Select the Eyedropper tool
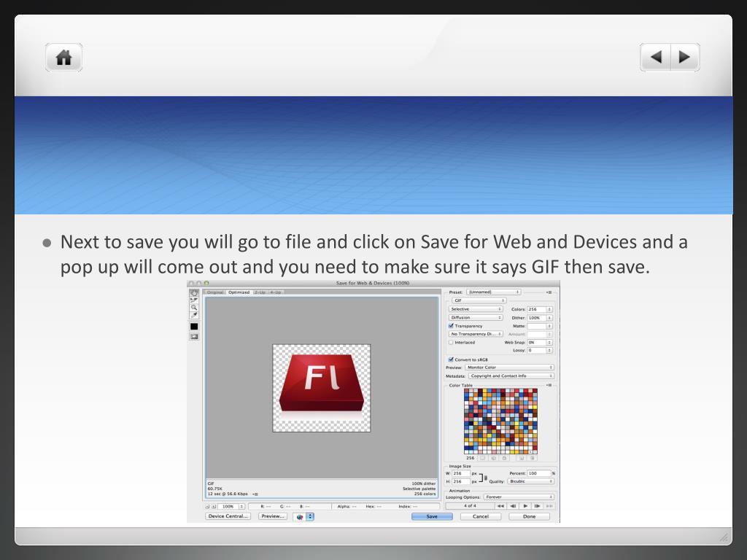 [x=194, y=315]
